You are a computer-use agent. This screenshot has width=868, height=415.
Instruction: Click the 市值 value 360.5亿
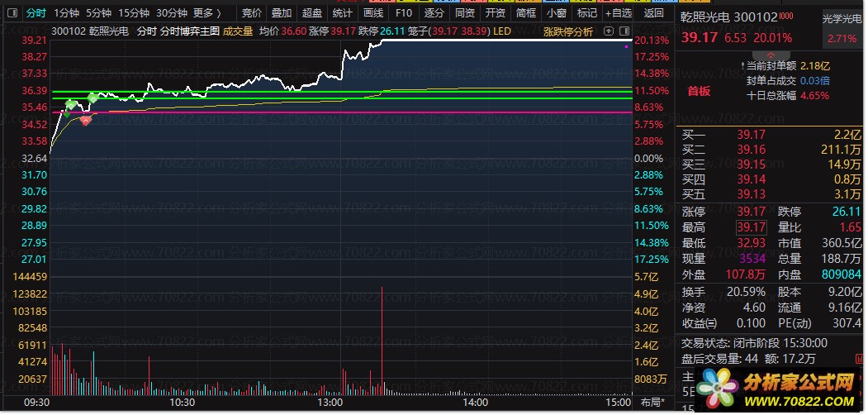coord(842,243)
